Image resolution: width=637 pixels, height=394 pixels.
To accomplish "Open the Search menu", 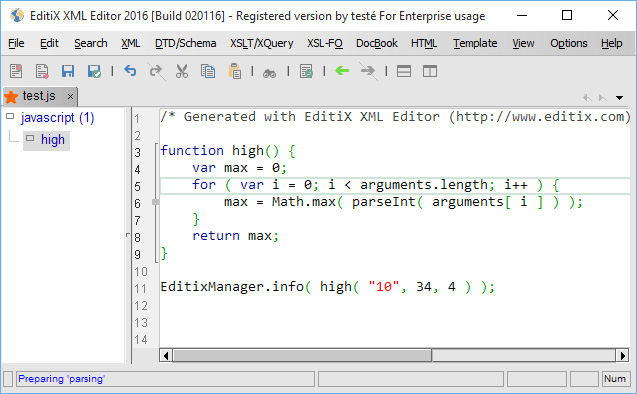I will click(91, 43).
